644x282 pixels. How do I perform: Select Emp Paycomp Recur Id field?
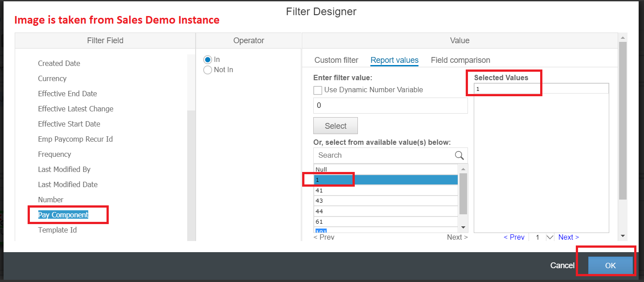pos(75,139)
